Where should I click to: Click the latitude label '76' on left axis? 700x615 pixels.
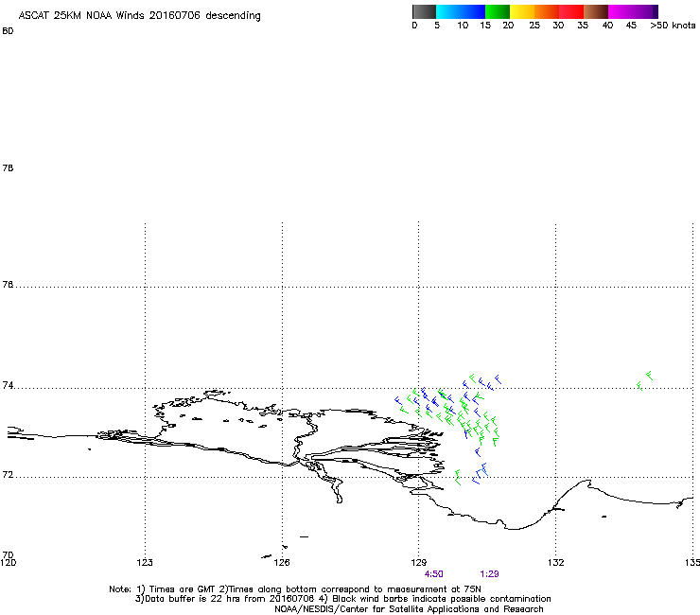pyautogui.click(x=8, y=284)
